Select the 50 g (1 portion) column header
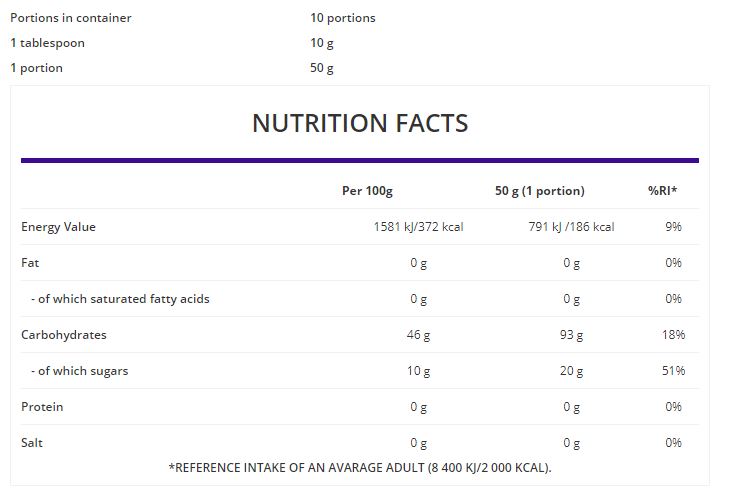 (540, 191)
